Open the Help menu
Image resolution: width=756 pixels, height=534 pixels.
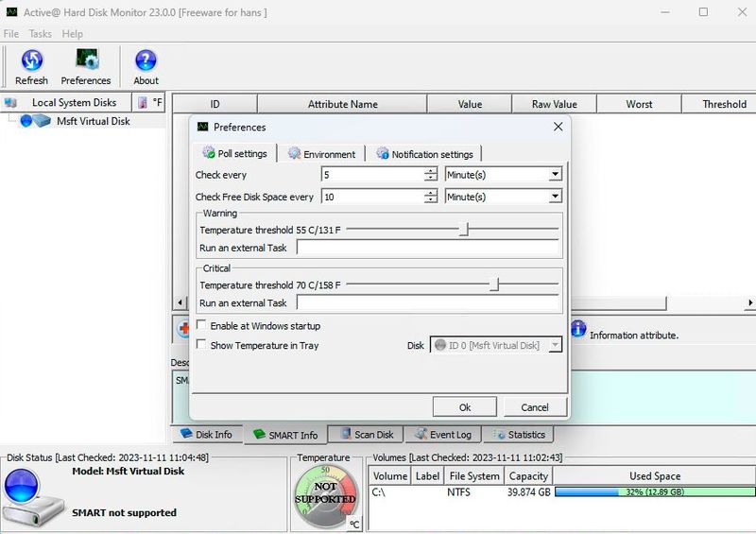73,34
